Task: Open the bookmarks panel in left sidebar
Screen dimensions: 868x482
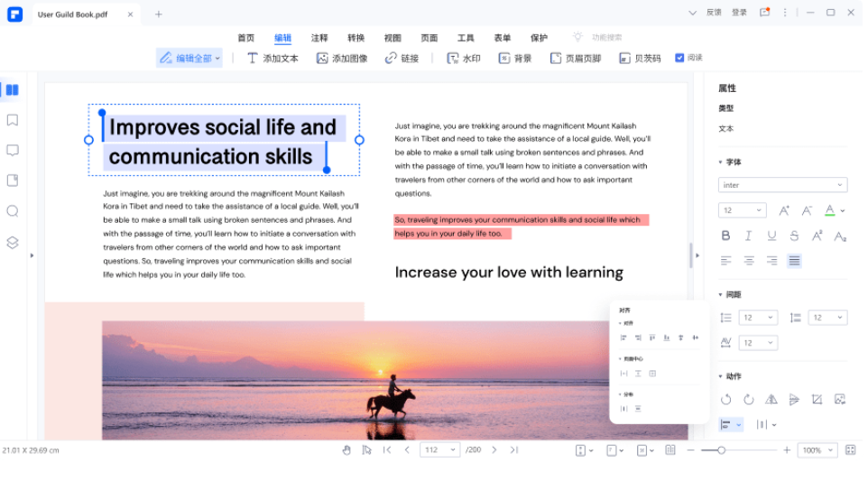Action: coord(12,120)
